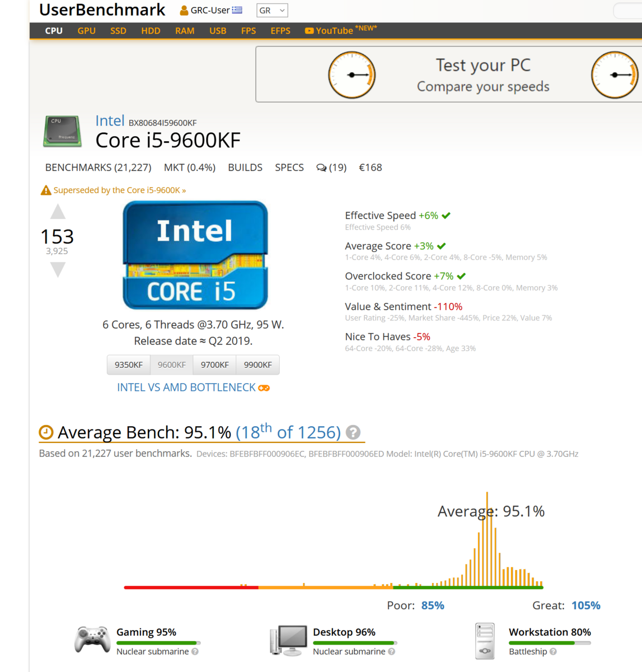Click the GRC-User profile icon

pyautogui.click(x=184, y=10)
